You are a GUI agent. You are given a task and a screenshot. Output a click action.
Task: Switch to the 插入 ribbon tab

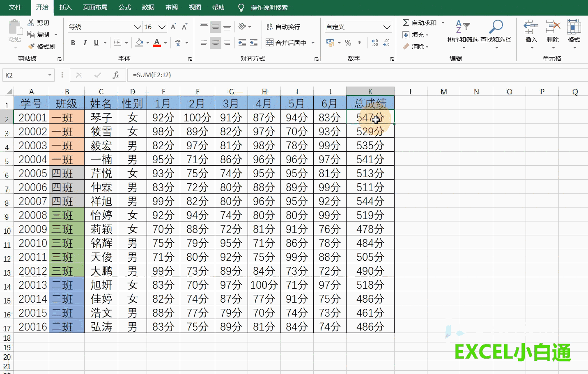tap(65, 7)
